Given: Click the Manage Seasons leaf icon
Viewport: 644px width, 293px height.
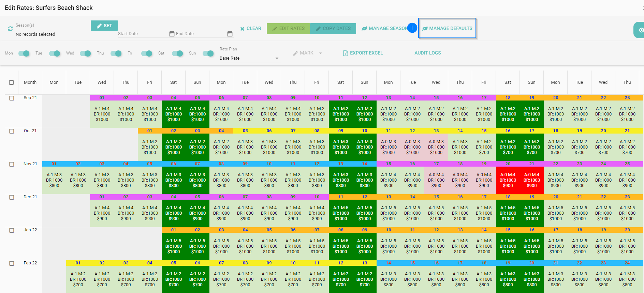Looking at the screenshot, I should point(364,29).
